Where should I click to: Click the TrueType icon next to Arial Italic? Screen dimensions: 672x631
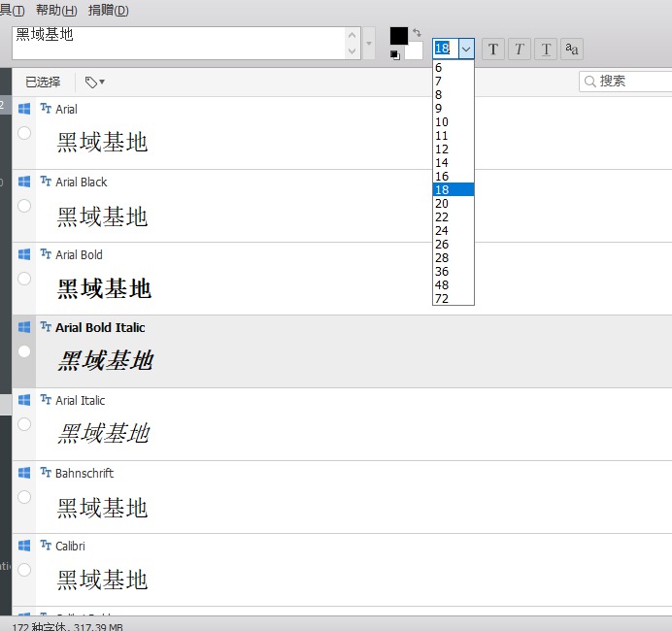point(46,399)
